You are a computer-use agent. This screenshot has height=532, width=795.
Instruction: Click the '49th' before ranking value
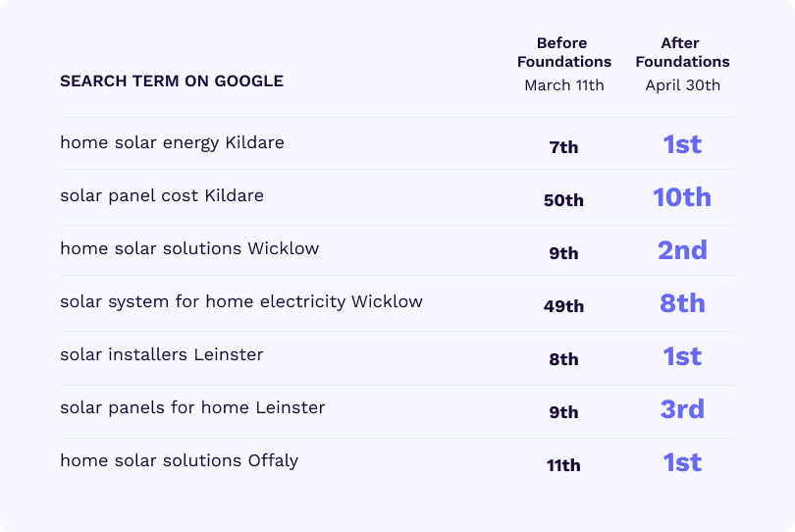pyautogui.click(x=563, y=306)
